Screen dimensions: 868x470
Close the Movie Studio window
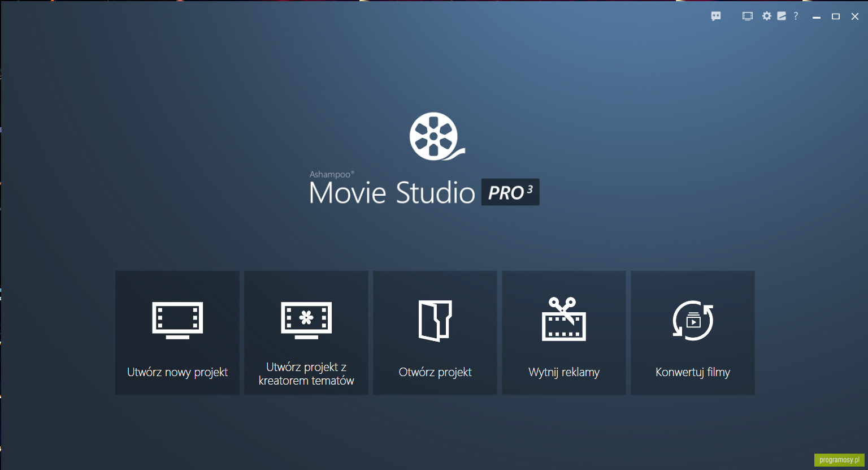[855, 16]
